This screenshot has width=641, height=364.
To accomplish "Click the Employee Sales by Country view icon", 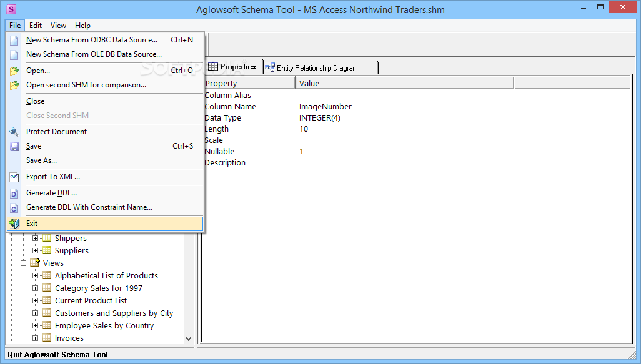I will 47,325.
